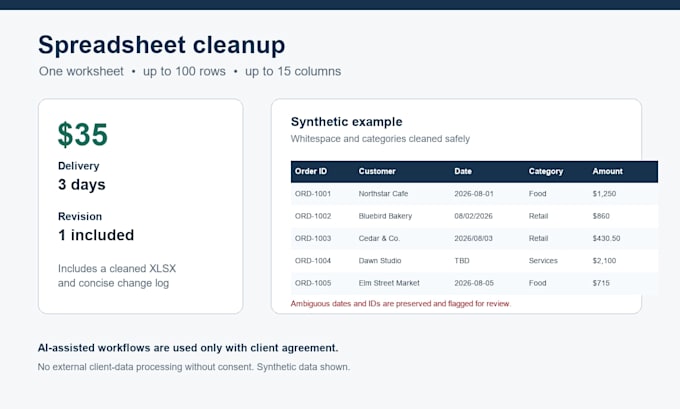Select date cell 2026-08-05
The image size is (680, 409).
click(474, 283)
